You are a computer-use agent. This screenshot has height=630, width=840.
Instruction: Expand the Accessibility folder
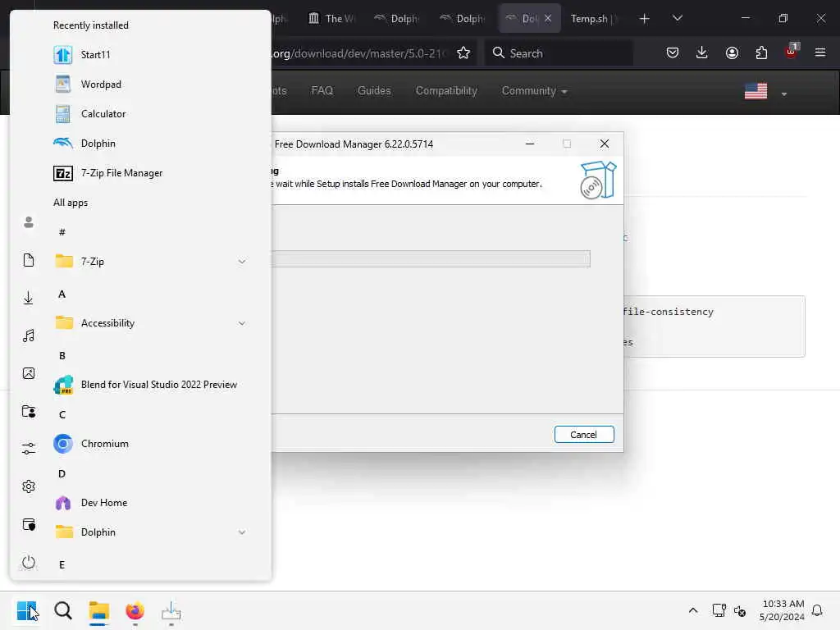[x=242, y=323]
